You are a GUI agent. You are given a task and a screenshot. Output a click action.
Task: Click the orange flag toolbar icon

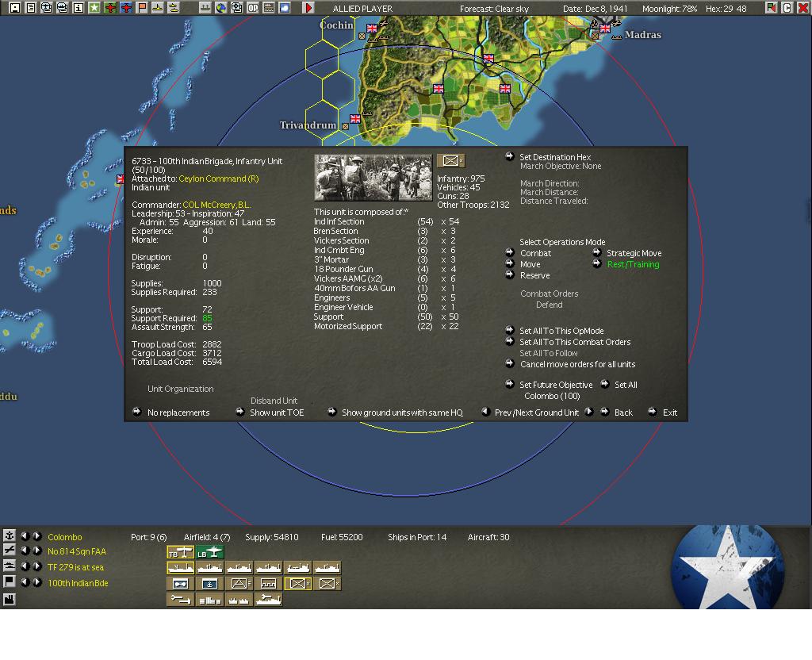click(x=142, y=8)
